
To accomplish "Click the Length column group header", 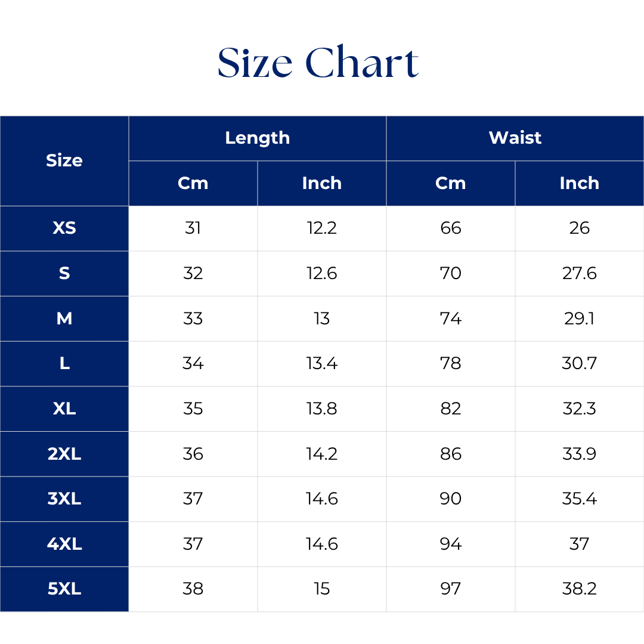I will tap(258, 138).
